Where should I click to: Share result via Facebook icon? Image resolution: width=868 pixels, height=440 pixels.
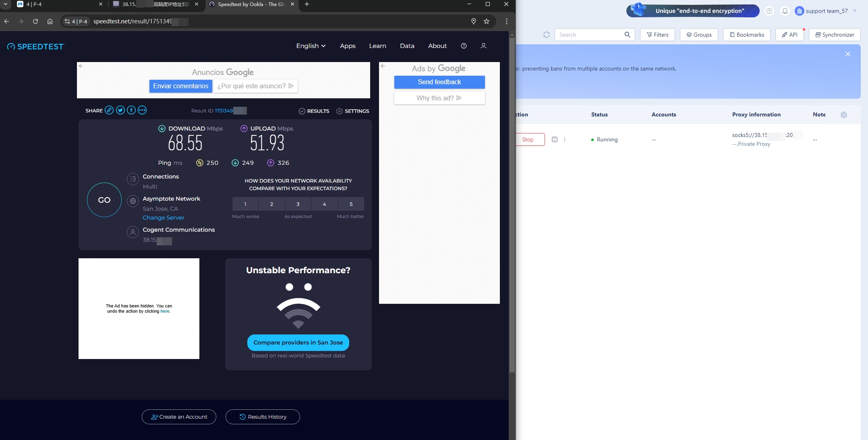131,110
